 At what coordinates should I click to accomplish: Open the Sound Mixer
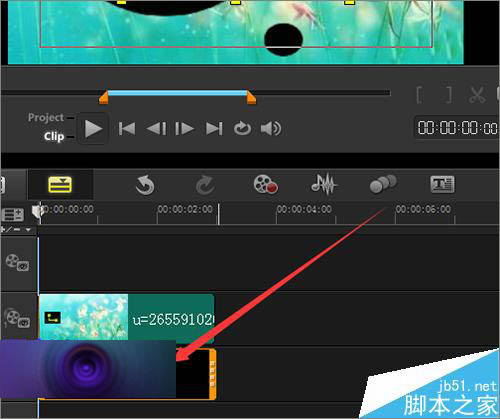pos(324,184)
